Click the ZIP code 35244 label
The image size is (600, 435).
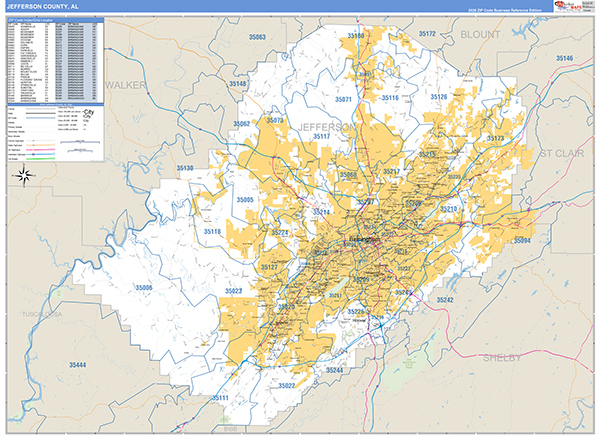(334, 370)
